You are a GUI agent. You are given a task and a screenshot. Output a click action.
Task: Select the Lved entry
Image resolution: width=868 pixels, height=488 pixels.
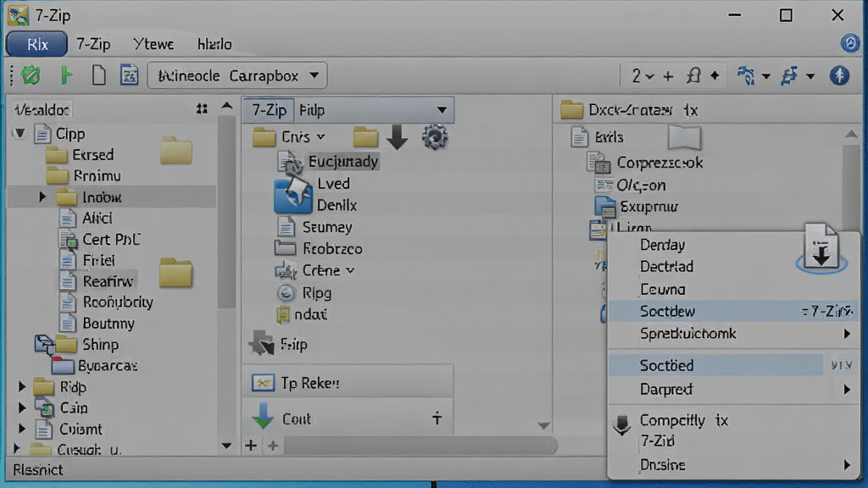point(333,184)
